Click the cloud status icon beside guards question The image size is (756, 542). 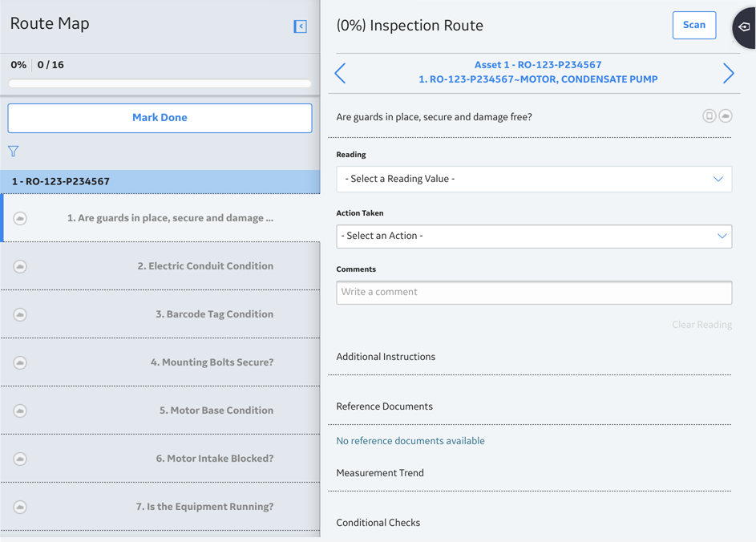tap(726, 115)
